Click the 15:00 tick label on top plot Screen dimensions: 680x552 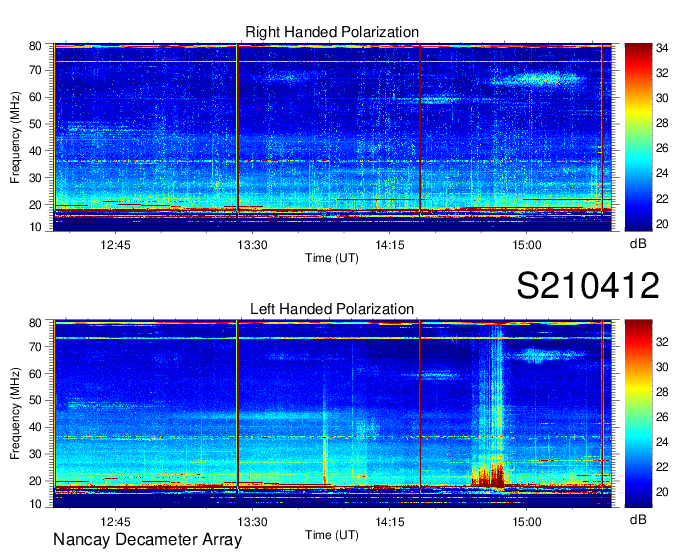pyautogui.click(x=526, y=245)
